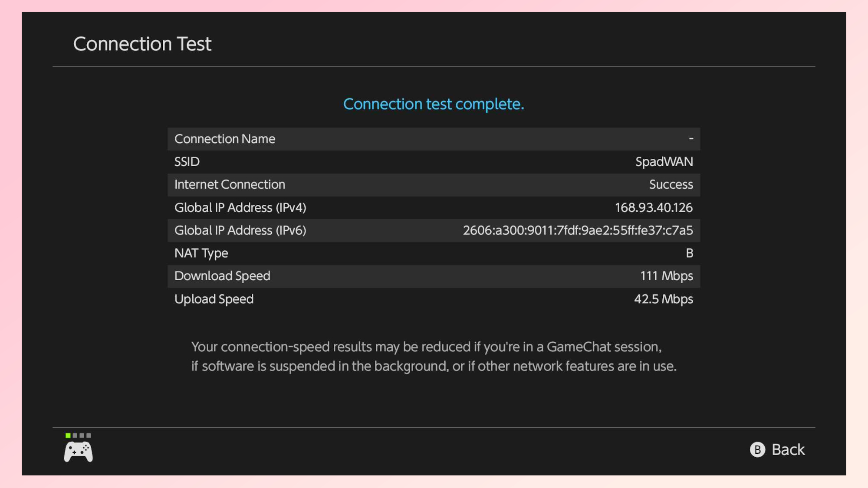Click the Success status value
Screen dimensions: 868x488
[671, 185]
